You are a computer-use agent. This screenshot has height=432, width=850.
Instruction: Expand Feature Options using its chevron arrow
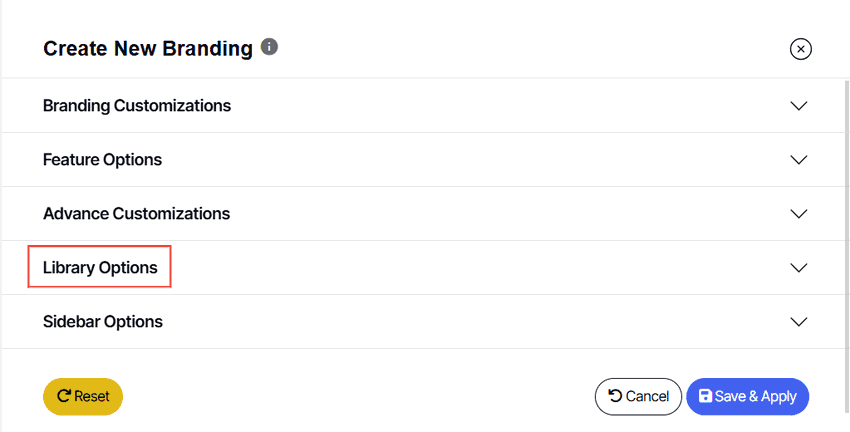799,160
